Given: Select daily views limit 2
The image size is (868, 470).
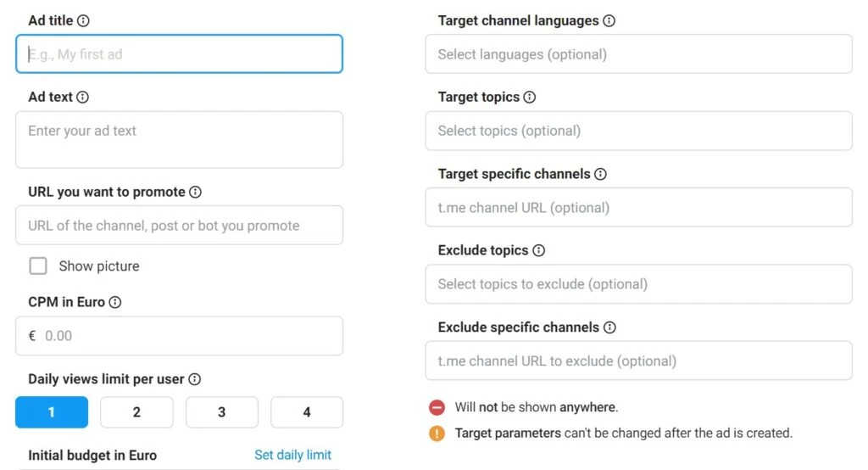Looking at the screenshot, I should point(136,411).
